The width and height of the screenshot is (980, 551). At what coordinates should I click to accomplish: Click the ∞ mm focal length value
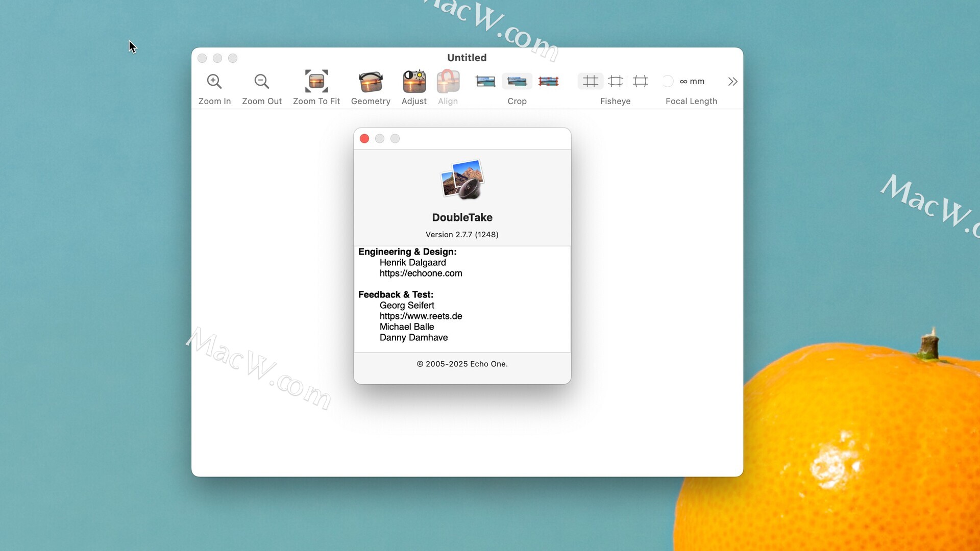[x=692, y=82]
